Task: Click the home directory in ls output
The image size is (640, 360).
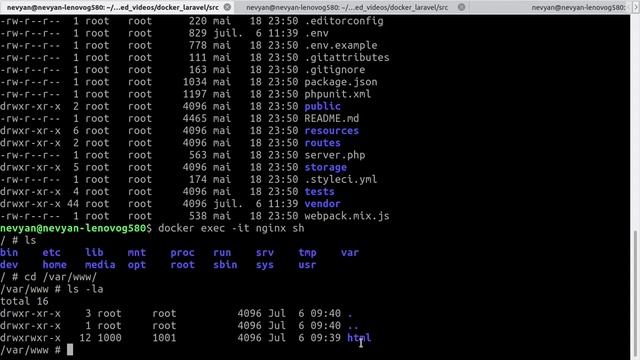Action: [x=54, y=264]
